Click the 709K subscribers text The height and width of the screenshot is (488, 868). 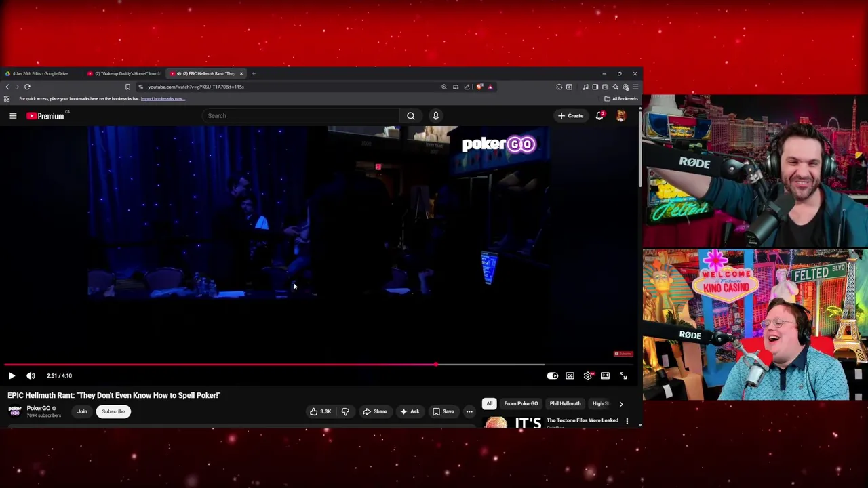(44, 415)
